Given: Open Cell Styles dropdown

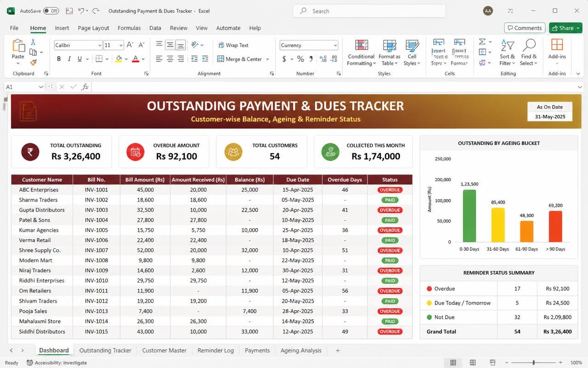Looking at the screenshot, I should 412,52.
